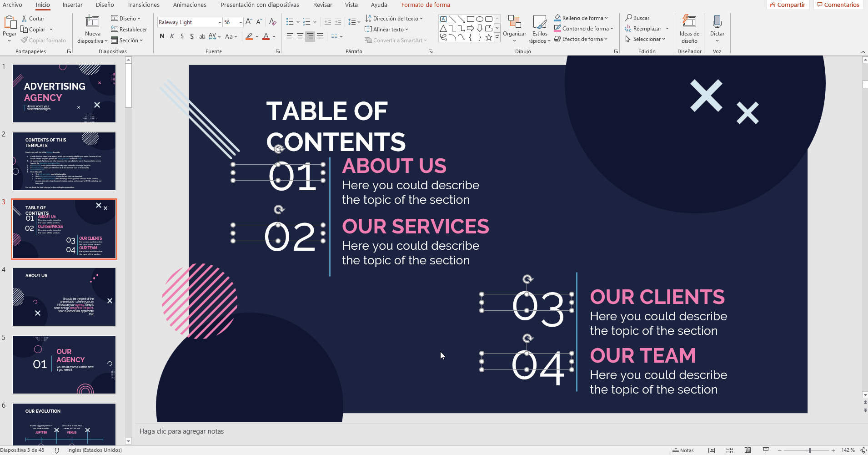The image size is (868, 455).
Task: Open Organizar arrange button
Action: click(514, 28)
